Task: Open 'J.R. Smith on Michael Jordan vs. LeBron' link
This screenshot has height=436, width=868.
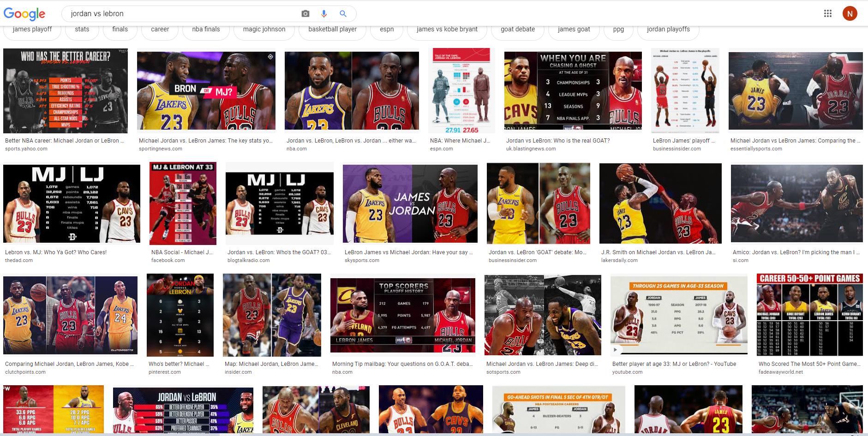Action: tap(658, 252)
